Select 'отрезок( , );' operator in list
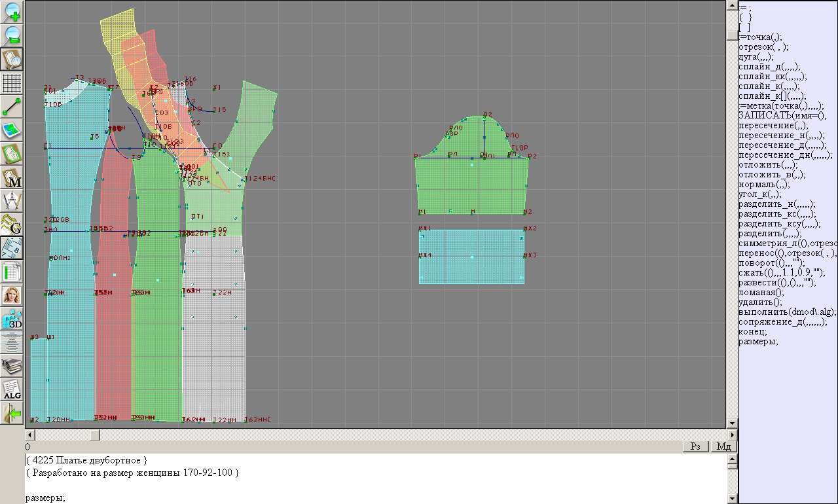The height and width of the screenshot is (504, 838). [763, 47]
